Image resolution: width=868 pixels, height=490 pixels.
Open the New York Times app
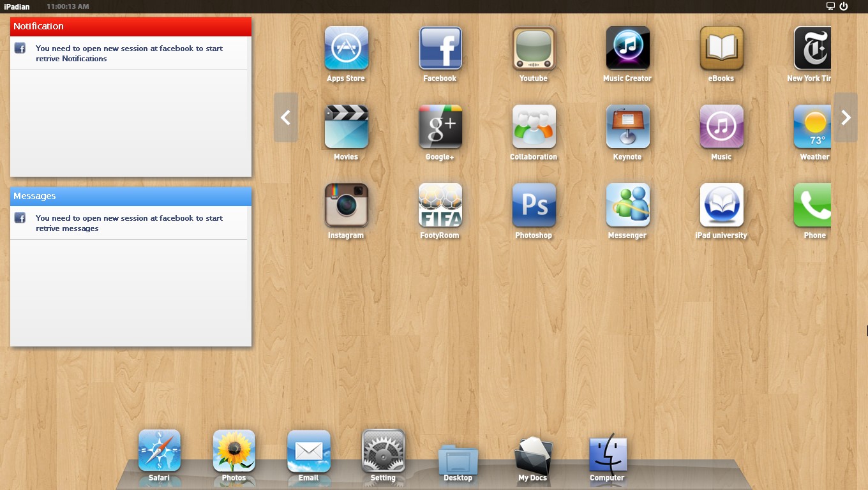pos(812,48)
